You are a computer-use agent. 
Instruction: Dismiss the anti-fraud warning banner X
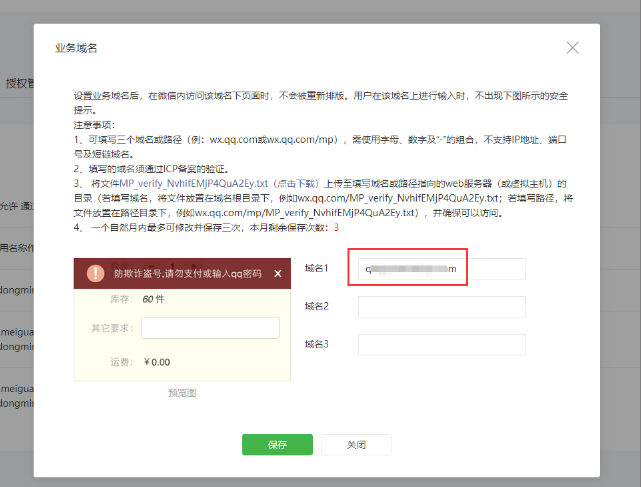pyautogui.click(x=278, y=273)
